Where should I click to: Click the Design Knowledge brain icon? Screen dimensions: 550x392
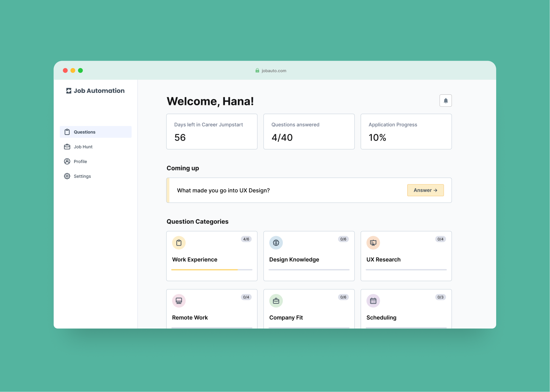click(276, 243)
